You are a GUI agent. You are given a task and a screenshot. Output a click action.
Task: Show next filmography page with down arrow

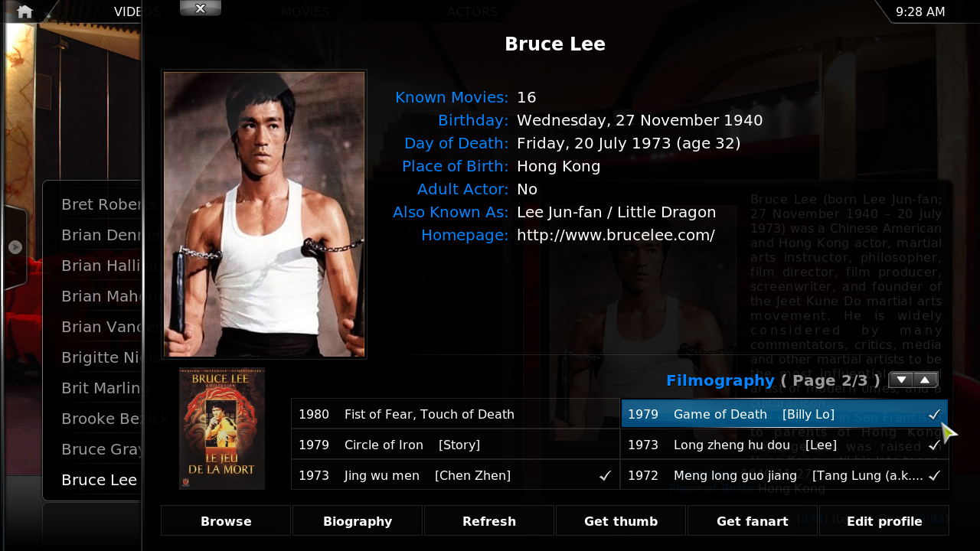coord(901,380)
